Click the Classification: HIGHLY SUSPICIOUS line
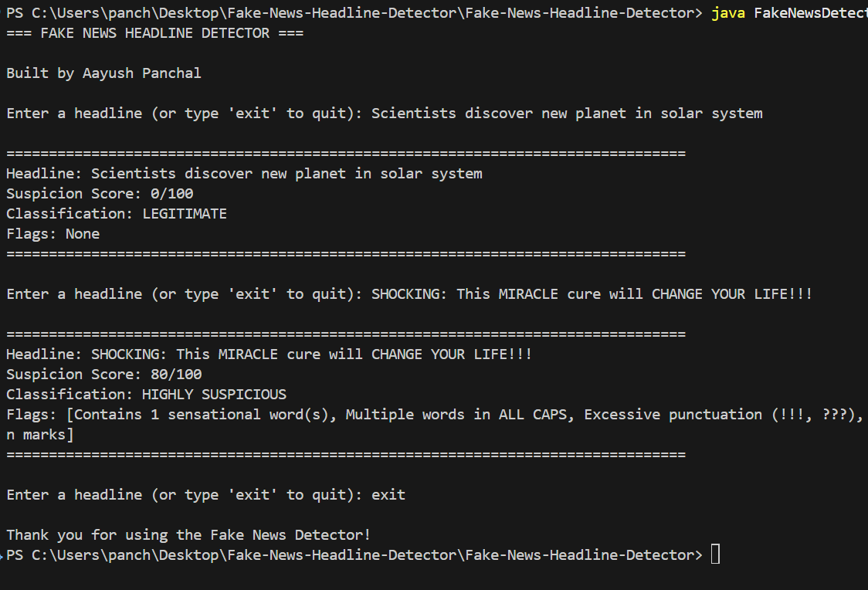868x590 pixels. (x=146, y=394)
